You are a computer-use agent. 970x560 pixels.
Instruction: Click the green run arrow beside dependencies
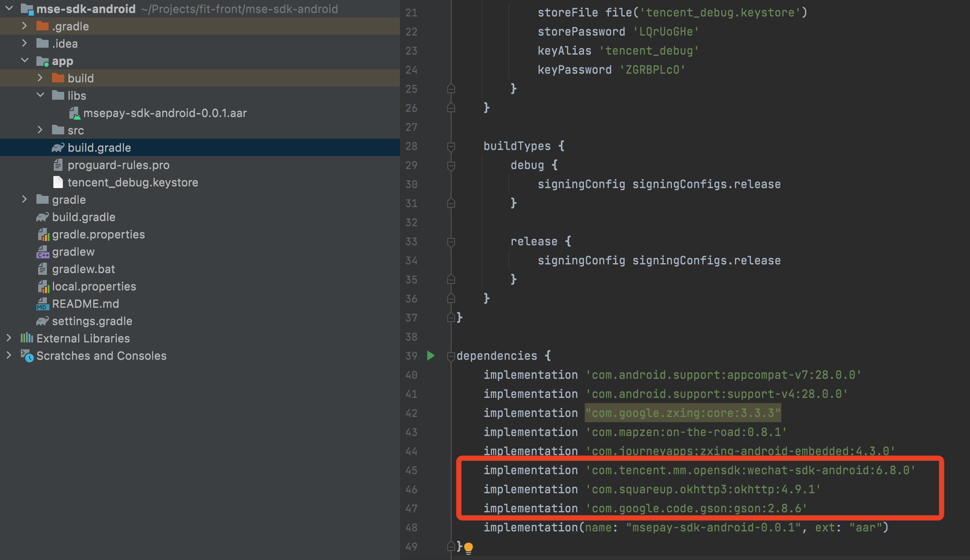(430, 356)
